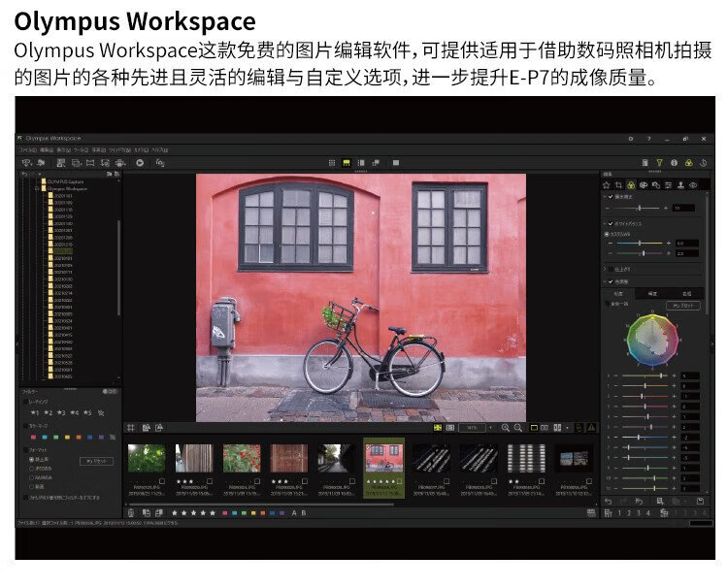Click the print icon in top toolbar
Image resolution: width=728 pixels, height=588 pixels.
[x=119, y=163]
